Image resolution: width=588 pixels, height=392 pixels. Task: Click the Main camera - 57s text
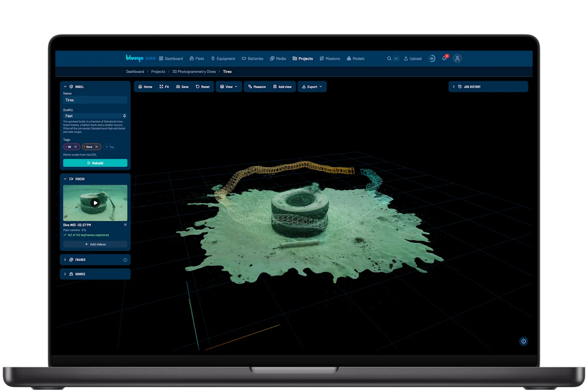pyautogui.click(x=74, y=230)
